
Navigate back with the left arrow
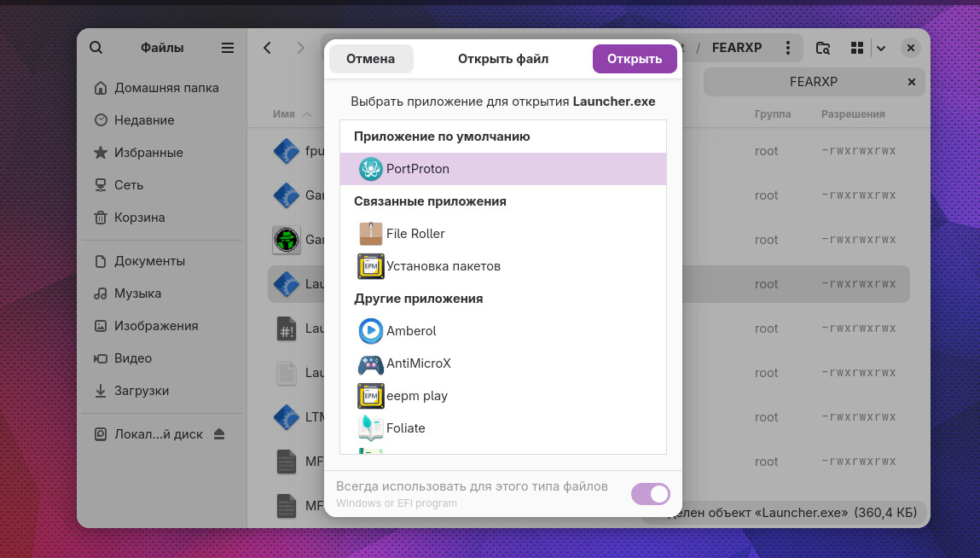(268, 48)
